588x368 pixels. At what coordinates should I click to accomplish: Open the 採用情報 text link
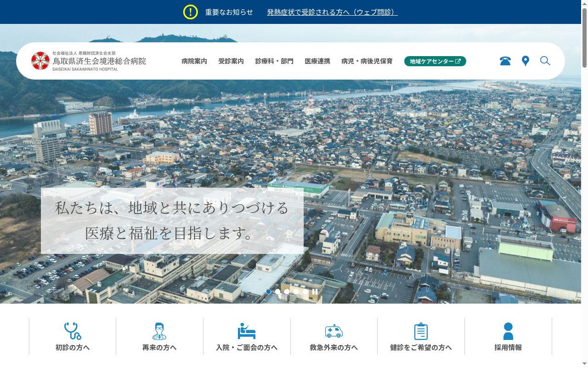tap(508, 348)
